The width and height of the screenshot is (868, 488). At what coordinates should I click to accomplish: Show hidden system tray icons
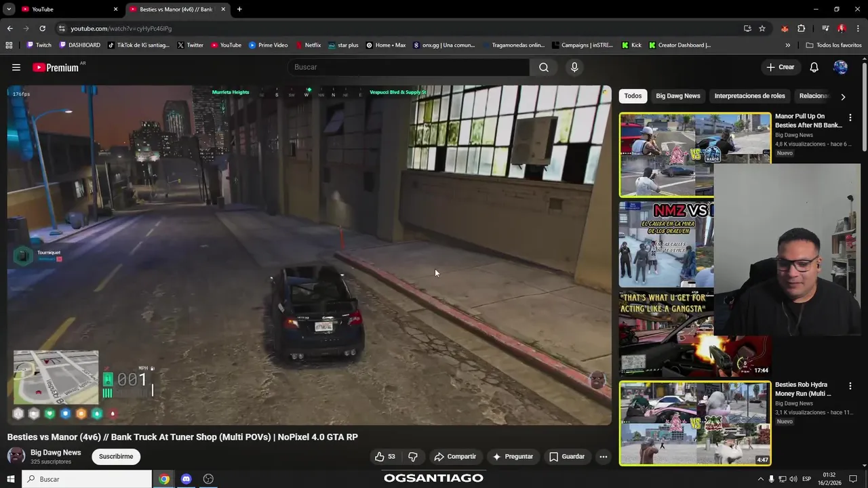click(760, 479)
